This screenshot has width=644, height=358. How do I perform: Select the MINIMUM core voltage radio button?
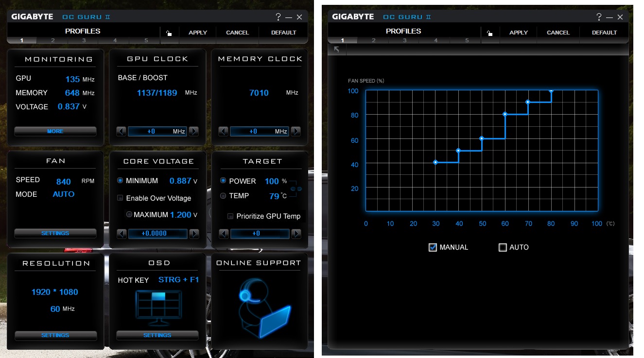(120, 181)
